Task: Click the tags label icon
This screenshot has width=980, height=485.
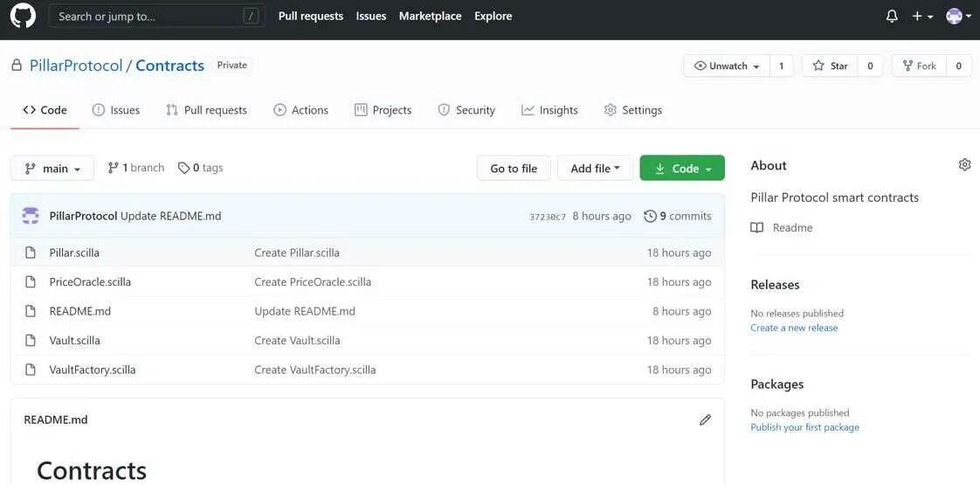Action: (183, 168)
